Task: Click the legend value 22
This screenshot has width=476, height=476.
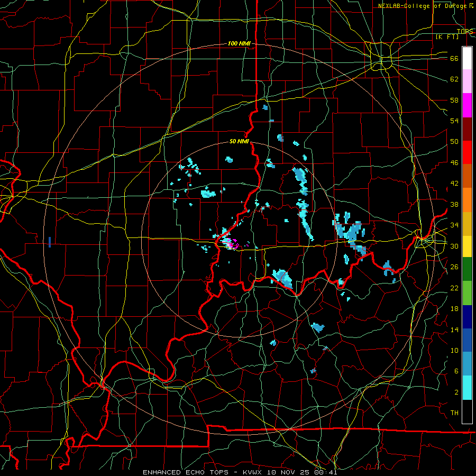Action: pyautogui.click(x=454, y=288)
